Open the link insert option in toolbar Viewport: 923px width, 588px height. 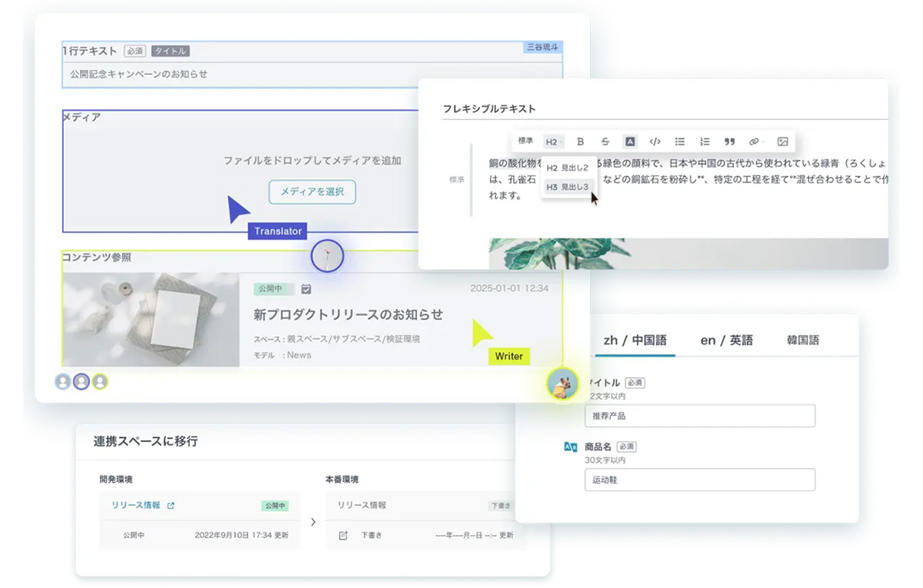point(755,141)
